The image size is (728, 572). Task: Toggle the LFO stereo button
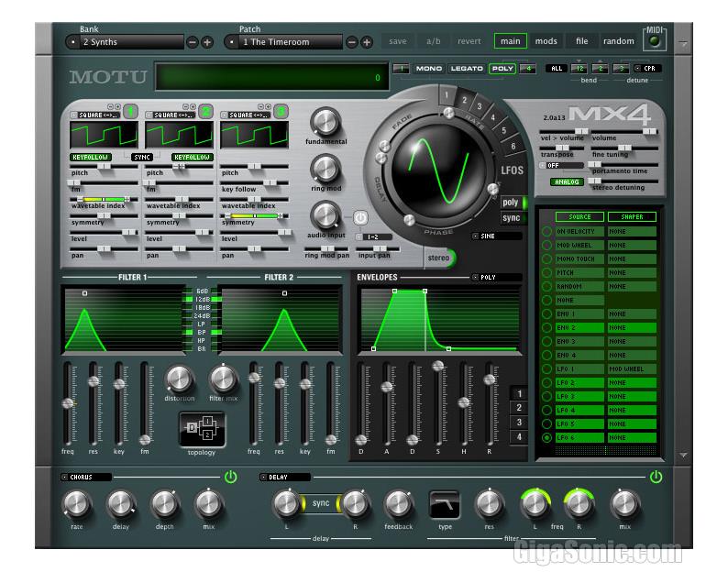point(440,258)
